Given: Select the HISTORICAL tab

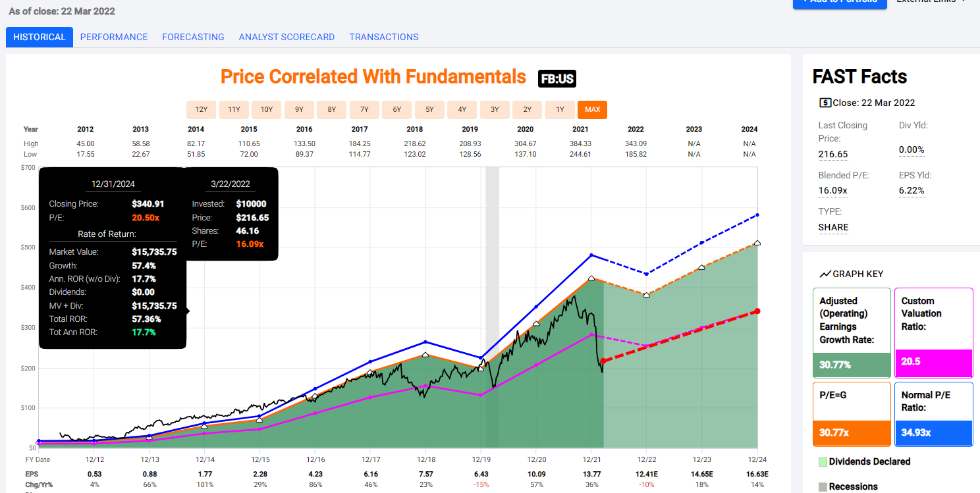Looking at the screenshot, I should [x=40, y=37].
